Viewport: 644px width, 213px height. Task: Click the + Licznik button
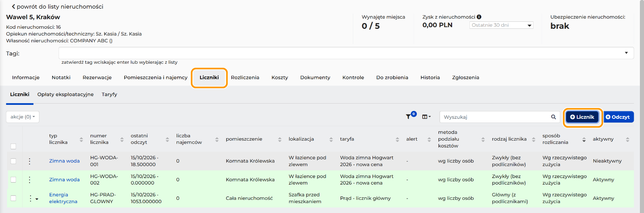[582, 117]
